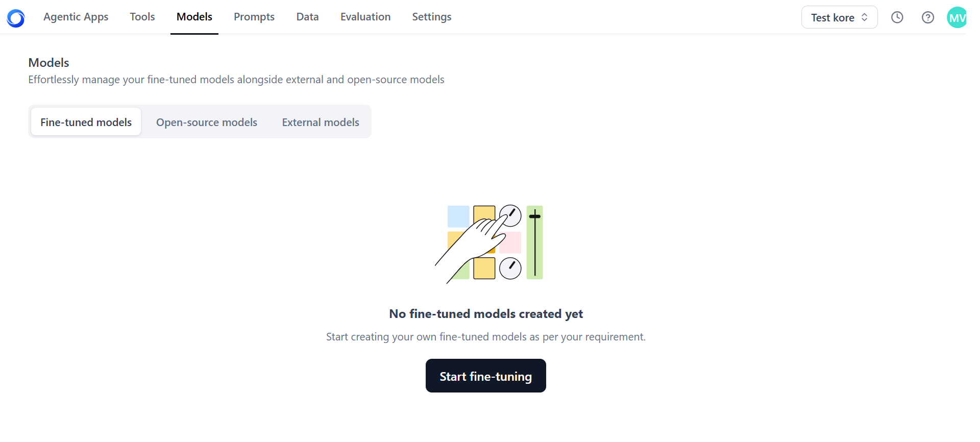This screenshot has height=442, width=980.
Task: Open the help question mark icon
Action: [927, 17]
